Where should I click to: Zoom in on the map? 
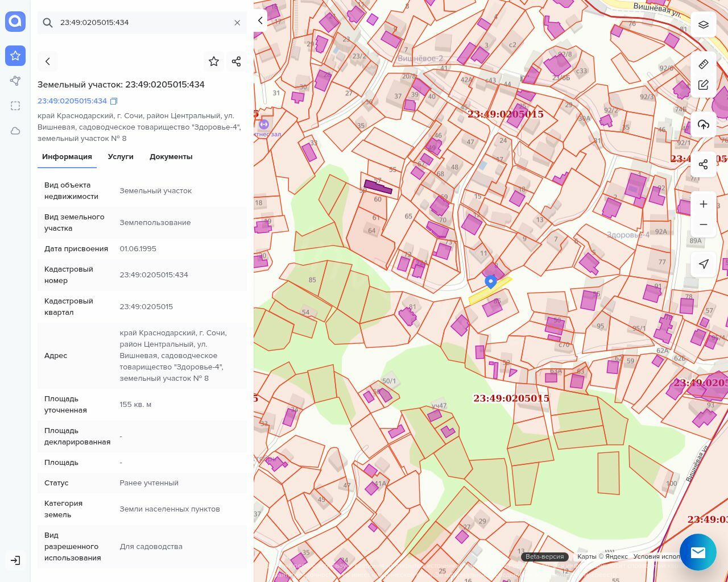704,204
